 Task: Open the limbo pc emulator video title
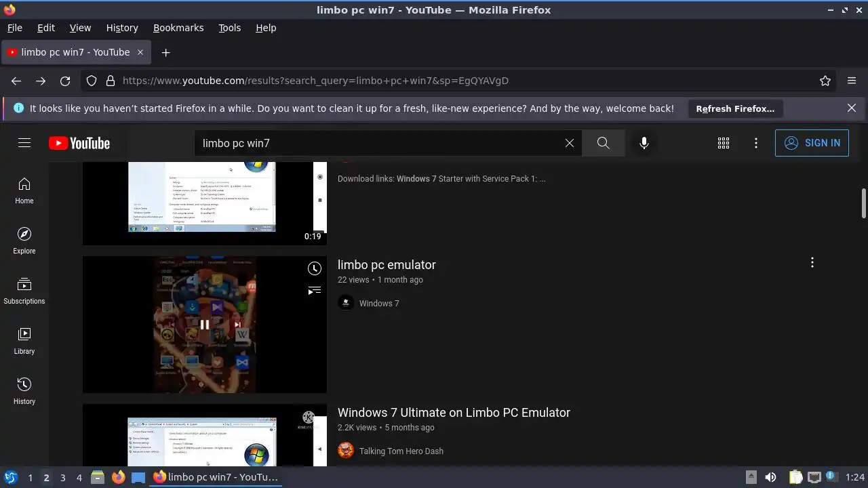click(x=387, y=265)
